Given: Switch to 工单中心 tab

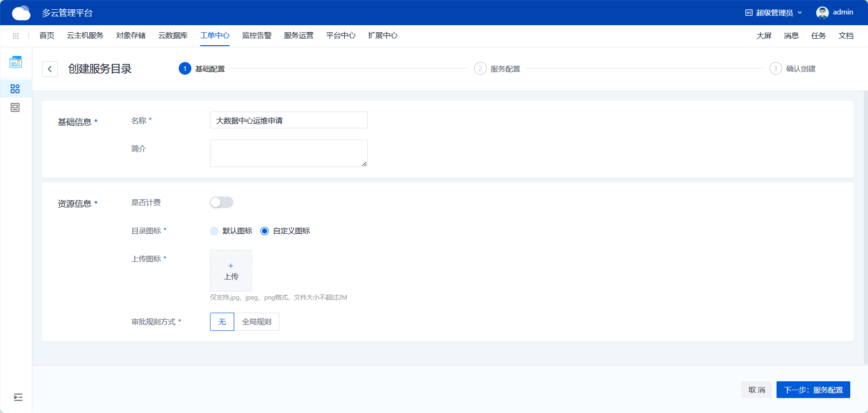Looking at the screenshot, I should click(215, 35).
